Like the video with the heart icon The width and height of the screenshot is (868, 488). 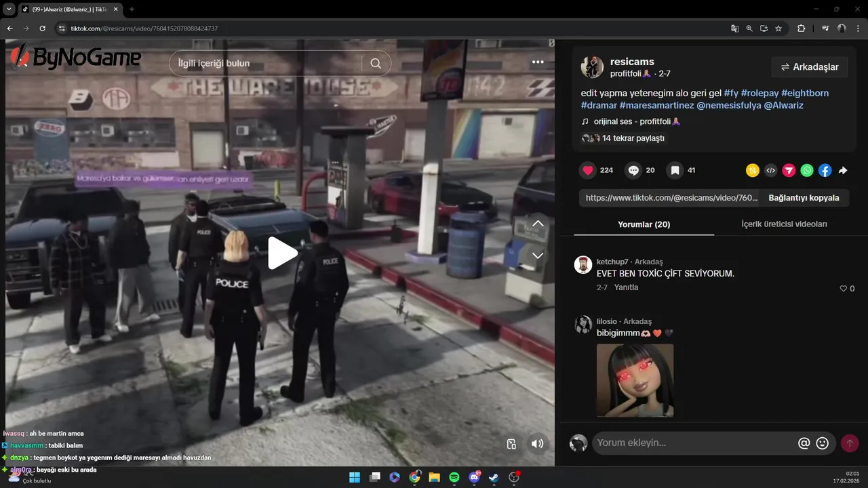[588, 170]
